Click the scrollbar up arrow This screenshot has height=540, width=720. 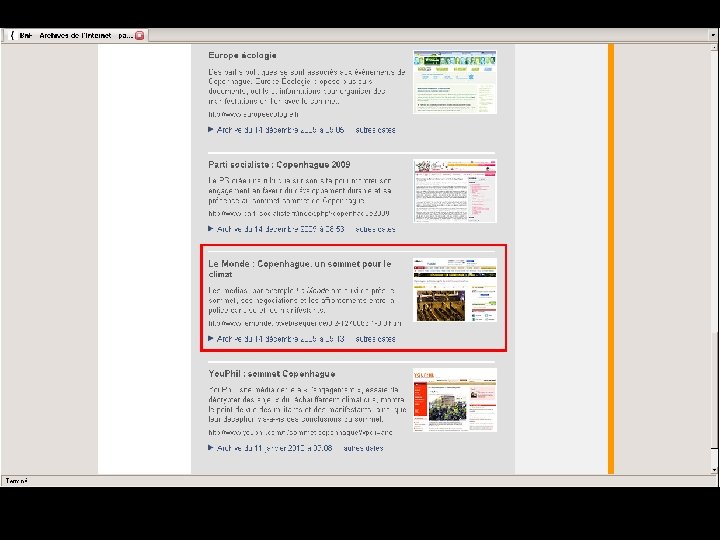[714, 47]
